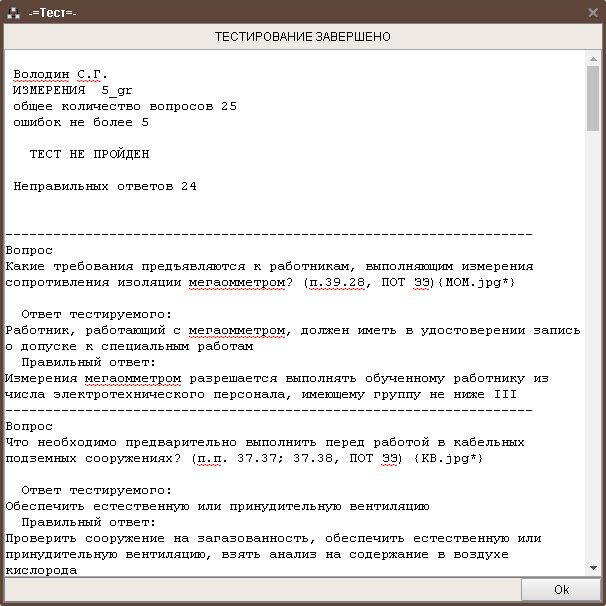
Task: Place cursor on ТЕСТ НЕ ПРОЙДЕН text
Action: click(x=89, y=154)
